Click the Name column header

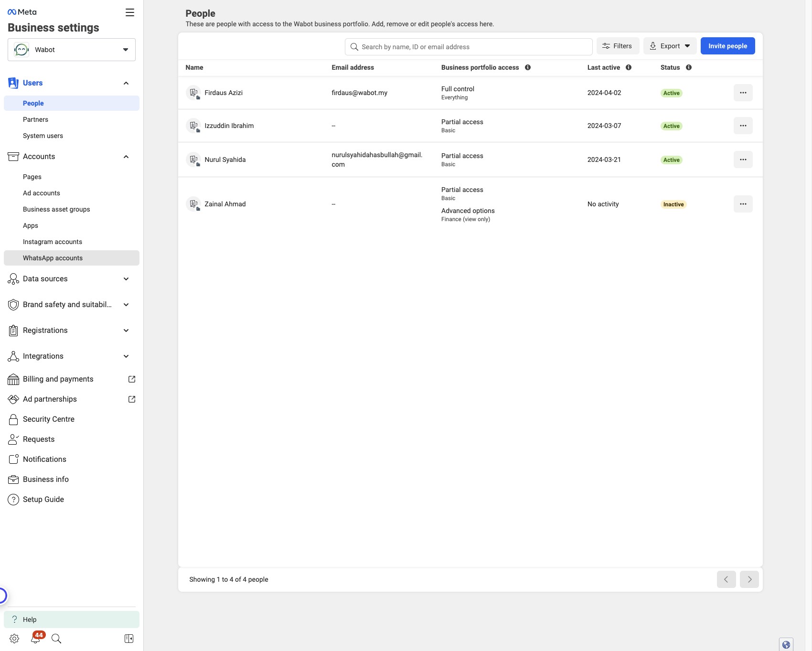pos(194,67)
